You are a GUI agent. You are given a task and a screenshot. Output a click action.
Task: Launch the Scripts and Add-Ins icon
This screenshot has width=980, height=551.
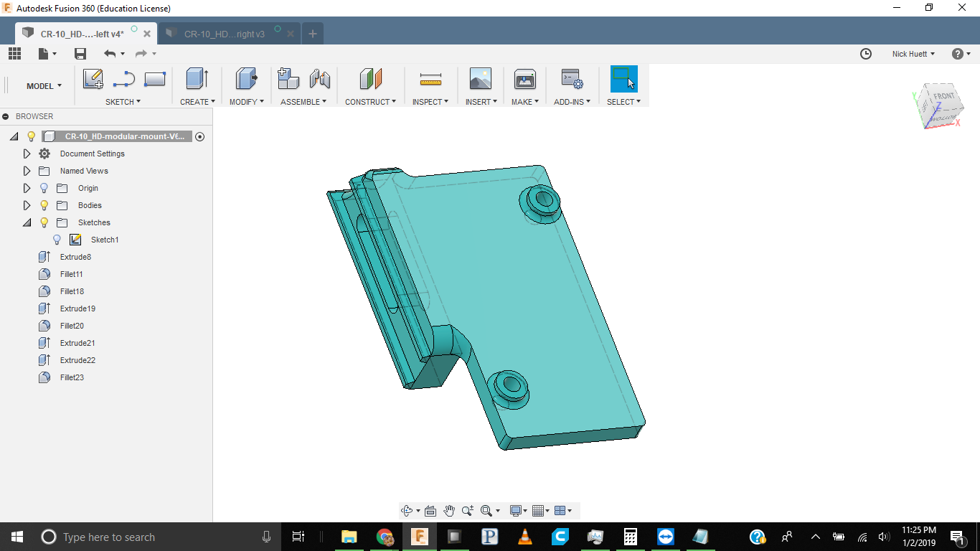[x=572, y=79]
